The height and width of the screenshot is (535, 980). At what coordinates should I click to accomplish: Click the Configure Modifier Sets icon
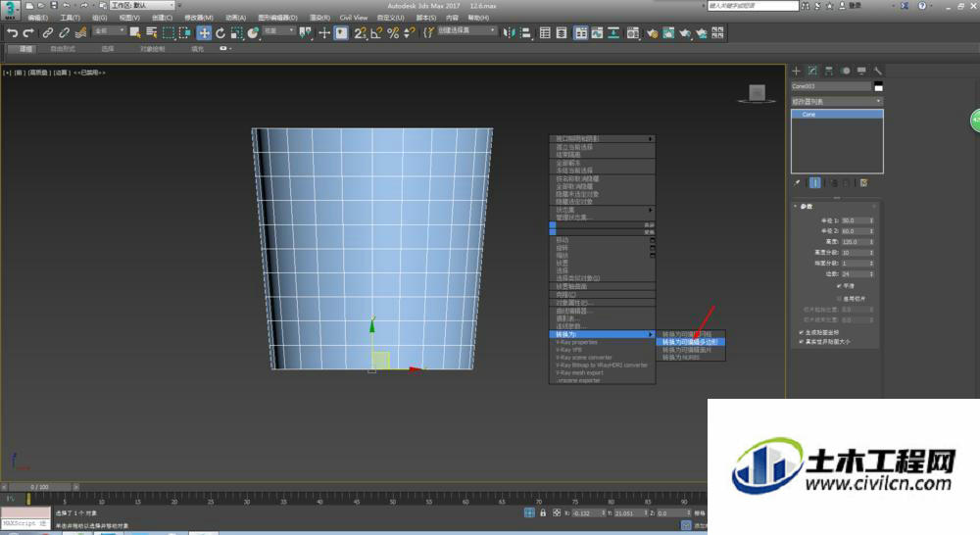863,183
